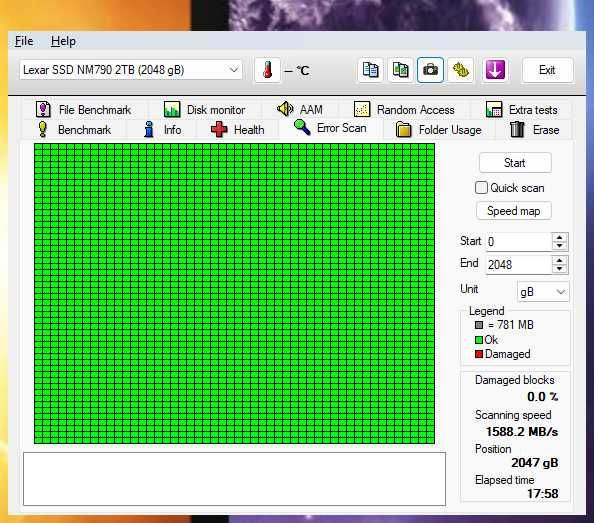Click the End value 2048 field
The image size is (594, 523).
pyautogui.click(x=518, y=264)
